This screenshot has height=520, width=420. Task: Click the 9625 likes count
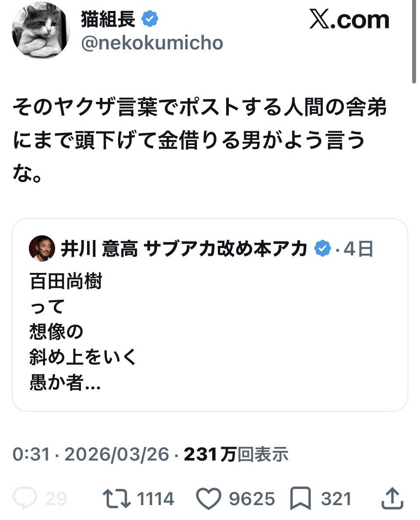[x=252, y=499]
